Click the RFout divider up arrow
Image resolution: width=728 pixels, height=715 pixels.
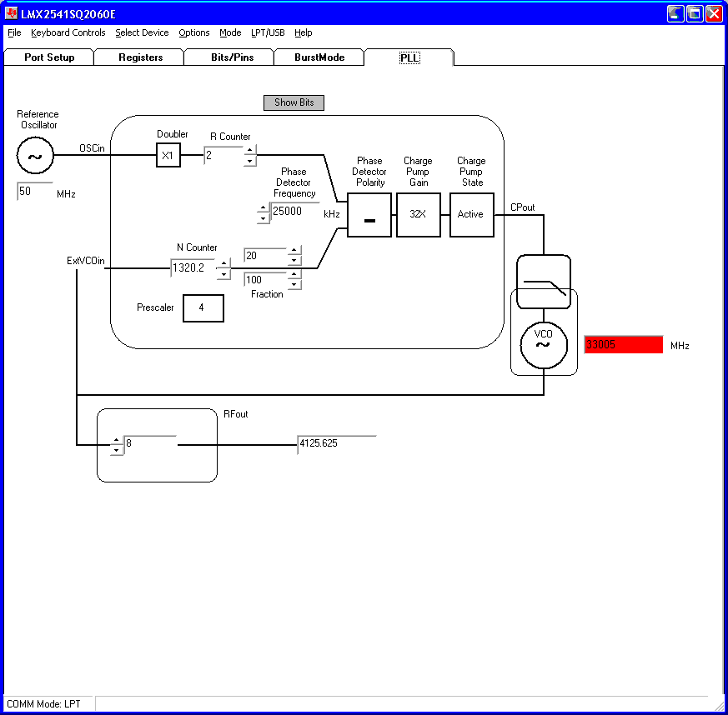(x=117, y=438)
